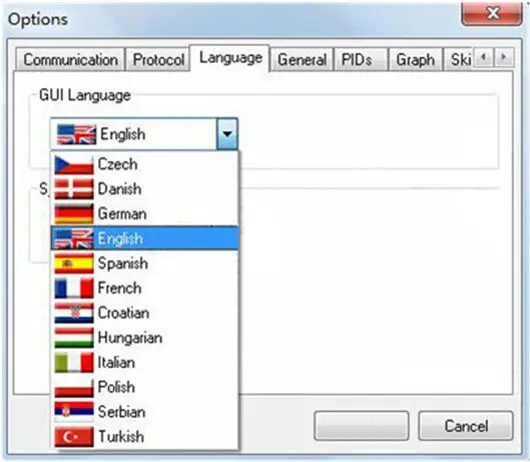Screen dimensions: 530x462
Task: Choose Croatian from the list
Action: (145, 313)
